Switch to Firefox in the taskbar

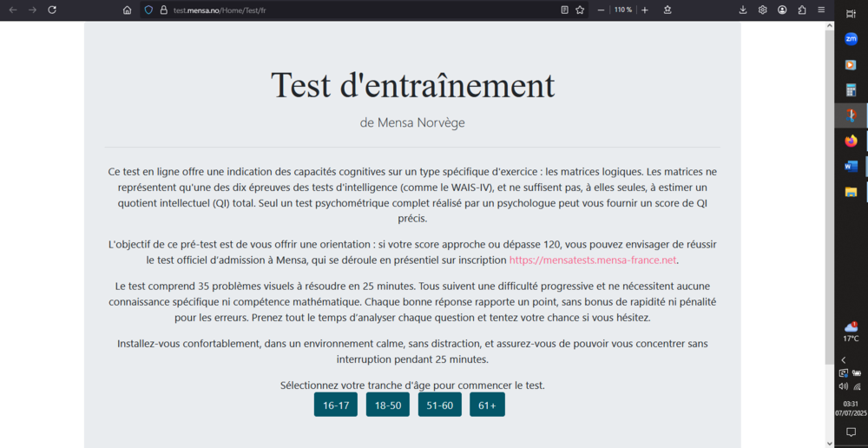(851, 141)
